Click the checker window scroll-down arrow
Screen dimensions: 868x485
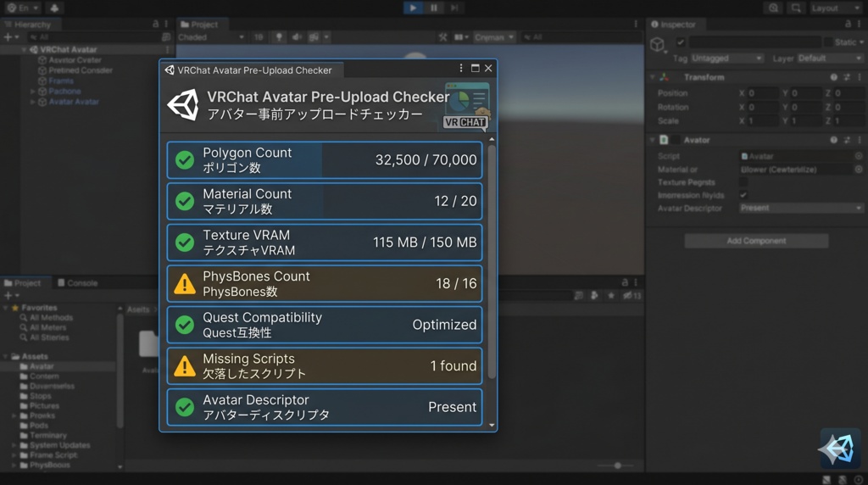click(x=492, y=425)
